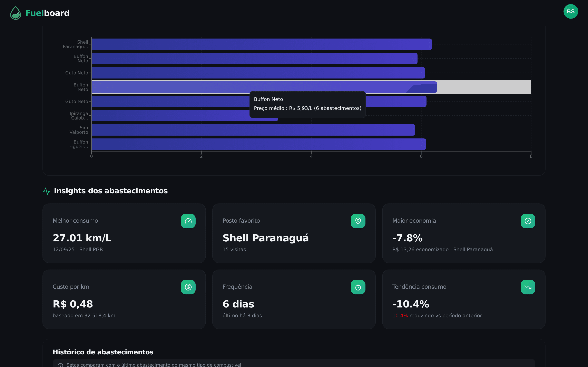Click the timer icon on Frequência card

[x=358, y=287]
